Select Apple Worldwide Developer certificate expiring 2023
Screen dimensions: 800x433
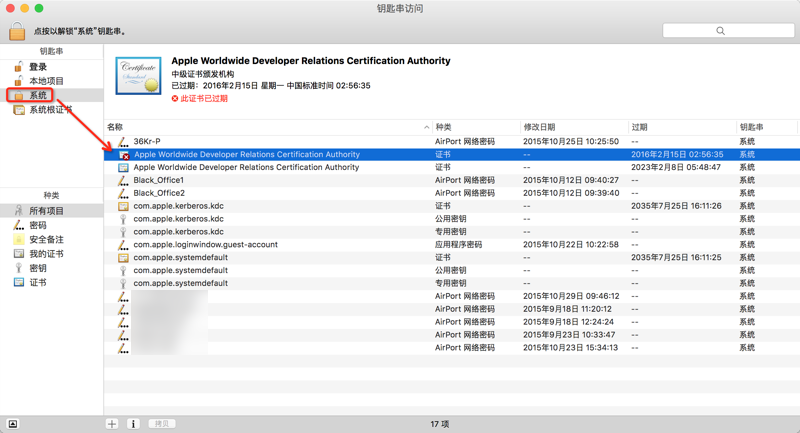click(452, 167)
